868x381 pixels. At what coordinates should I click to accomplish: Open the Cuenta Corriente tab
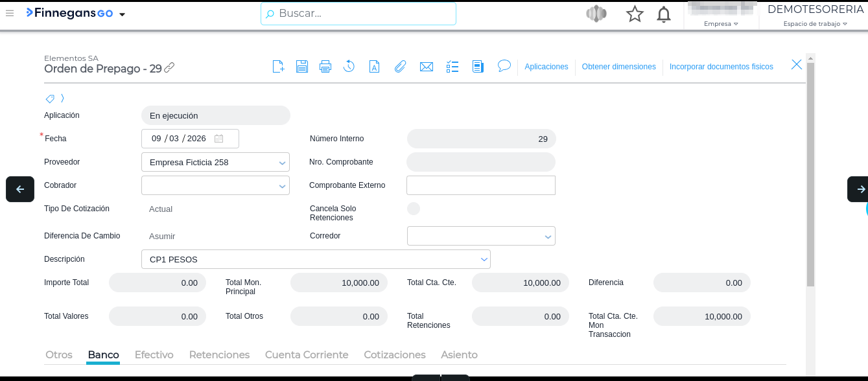click(307, 355)
